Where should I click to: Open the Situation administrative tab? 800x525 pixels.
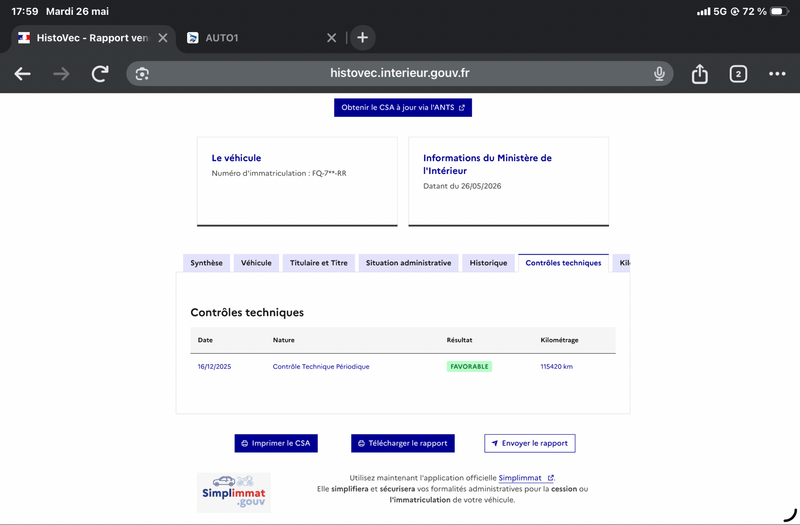(x=409, y=263)
